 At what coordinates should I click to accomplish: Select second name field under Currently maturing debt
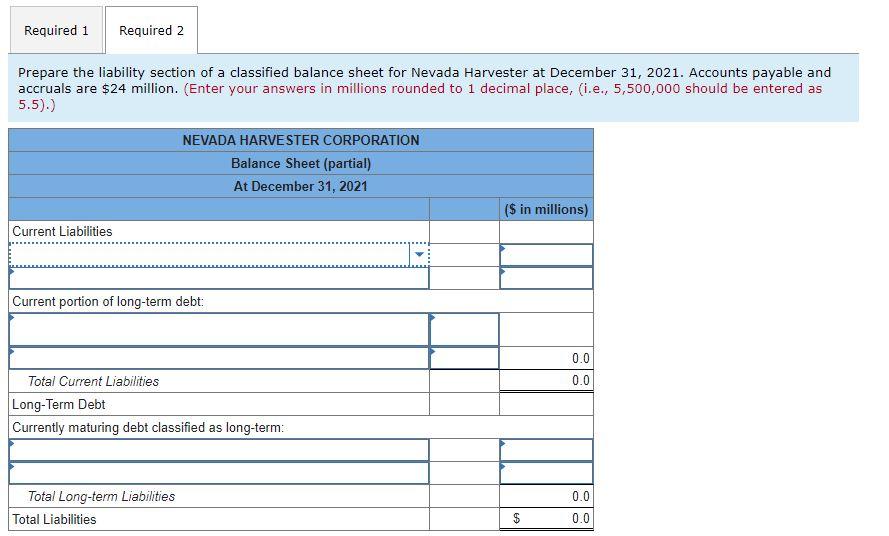[219, 473]
